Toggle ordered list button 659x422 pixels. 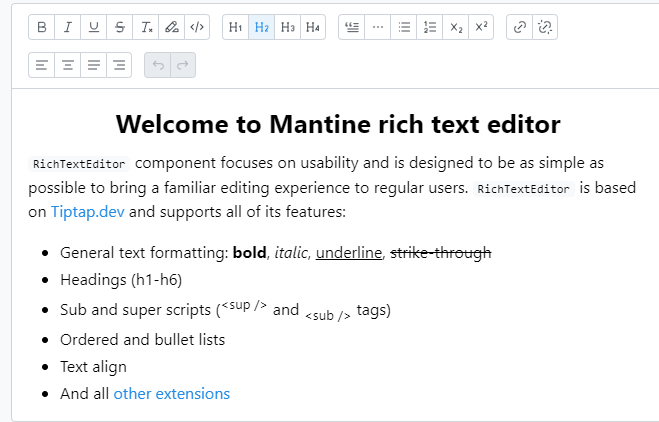[x=430, y=27]
